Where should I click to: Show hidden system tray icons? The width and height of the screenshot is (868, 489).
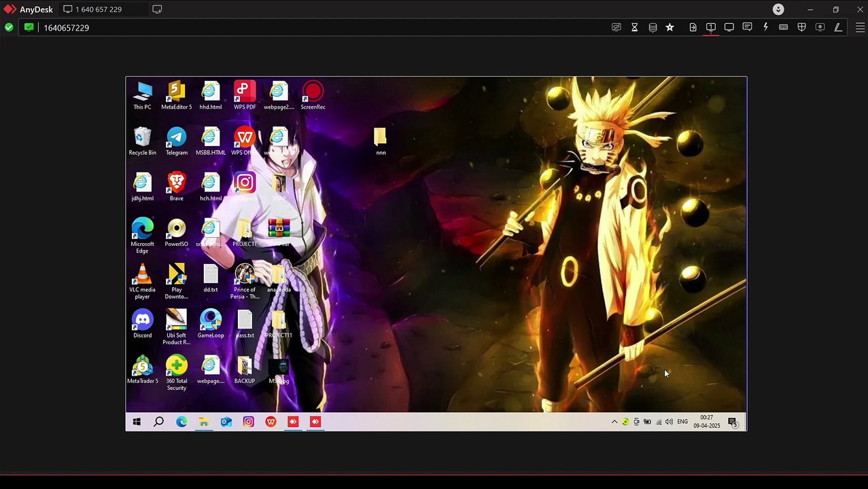[x=614, y=422]
